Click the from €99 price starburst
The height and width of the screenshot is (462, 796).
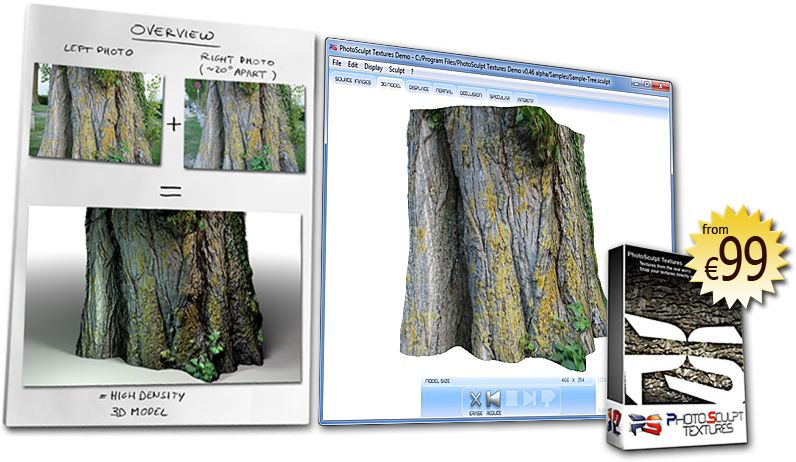point(738,257)
